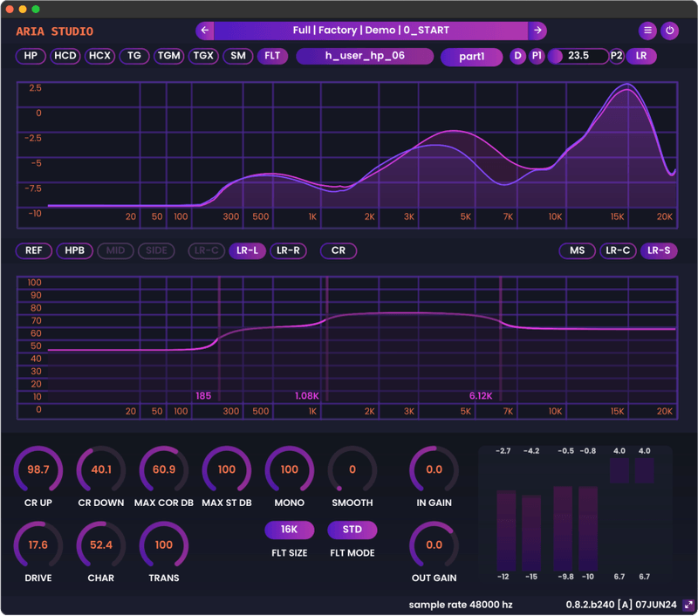Click the MAX ST DB knob
Image resolution: width=698 pixels, height=616 pixels.
[227, 470]
